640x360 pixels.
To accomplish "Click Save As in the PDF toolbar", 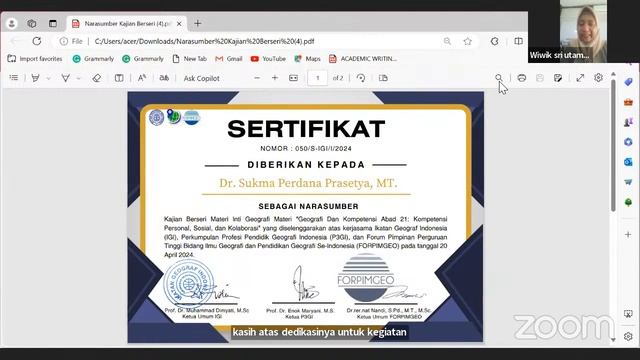I will click(x=558, y=78).
